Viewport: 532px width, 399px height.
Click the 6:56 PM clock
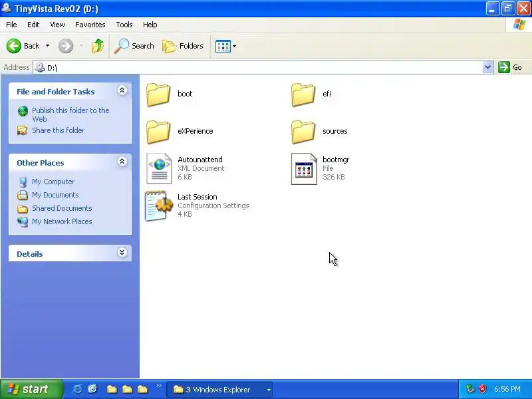(507, 390)
